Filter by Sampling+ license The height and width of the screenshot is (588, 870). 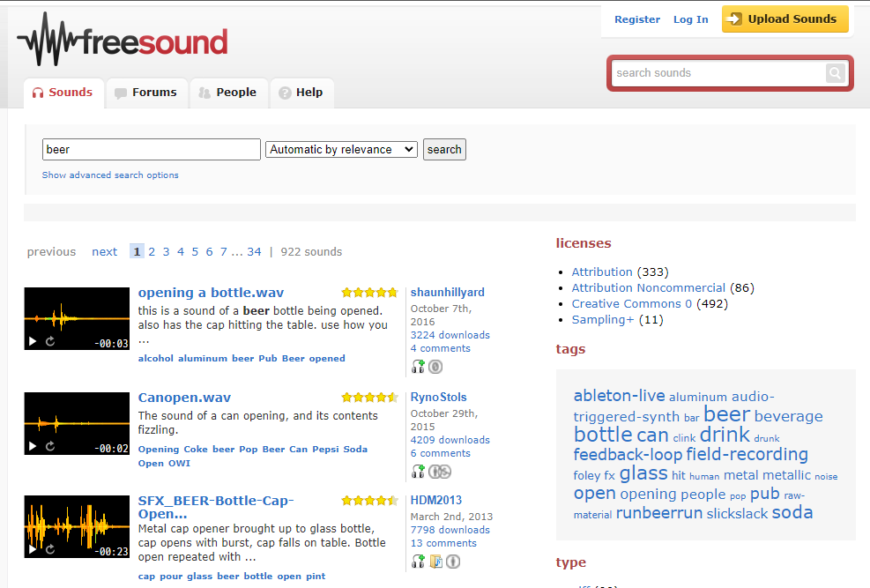(603, 320)
